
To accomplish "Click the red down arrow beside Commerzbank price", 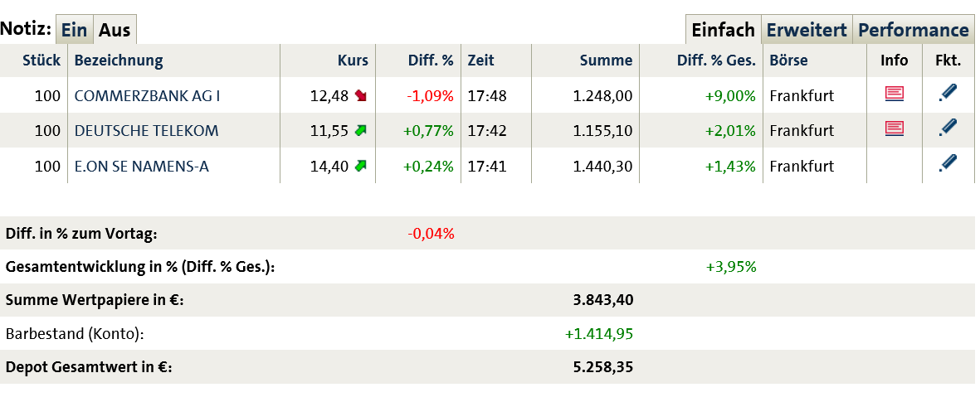I will 361,95.
